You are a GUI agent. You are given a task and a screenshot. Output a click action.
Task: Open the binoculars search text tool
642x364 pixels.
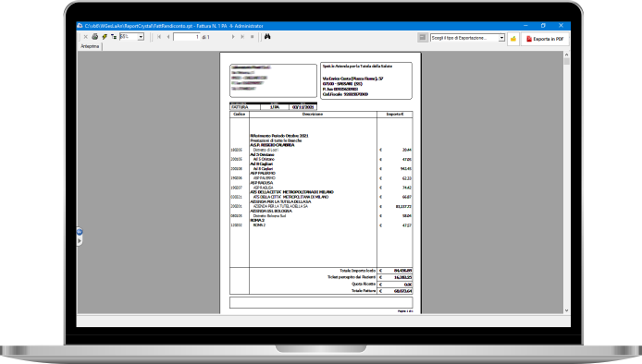(x=267, y=37)
